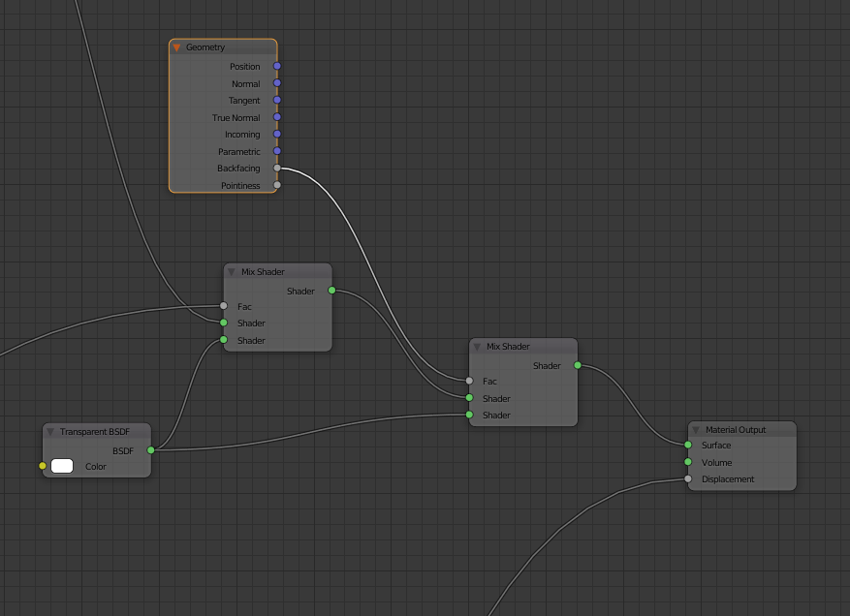Collapse the Geometry node with its header triangle

pos(175,46)
